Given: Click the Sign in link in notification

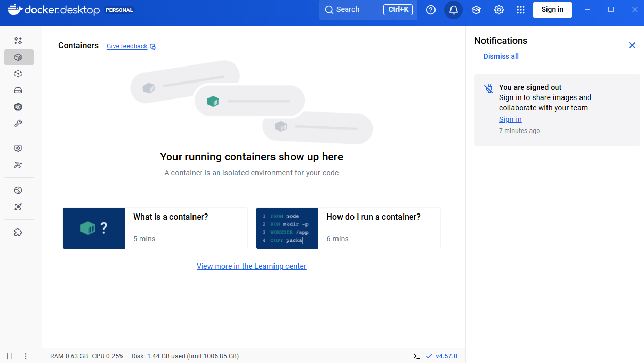Looking at the screenshot, I should click(x=510, y=119).
